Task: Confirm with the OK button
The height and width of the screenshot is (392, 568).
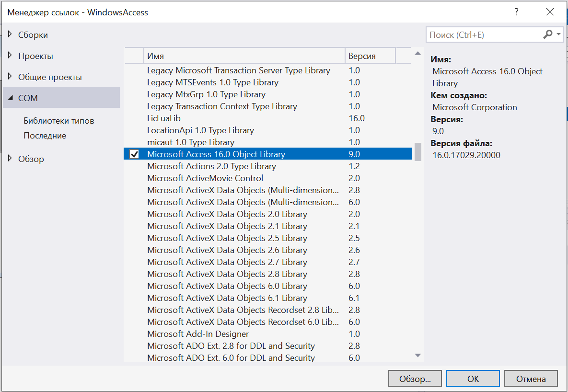Action: [x=473, y=379]
